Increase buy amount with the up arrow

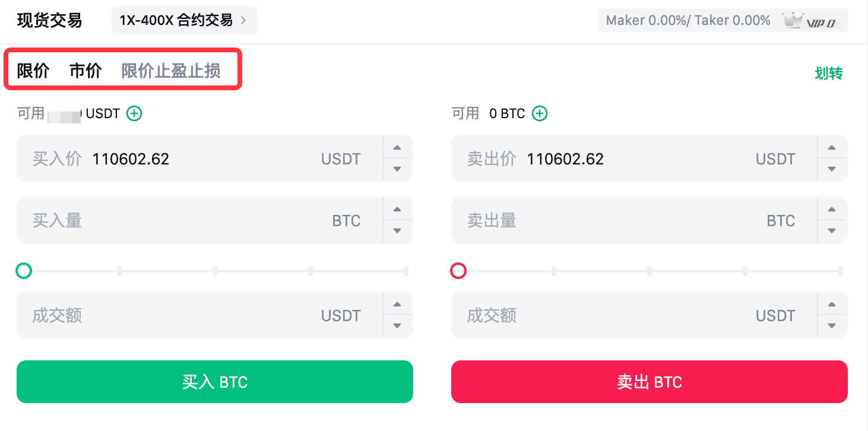(x=397, y=210)
